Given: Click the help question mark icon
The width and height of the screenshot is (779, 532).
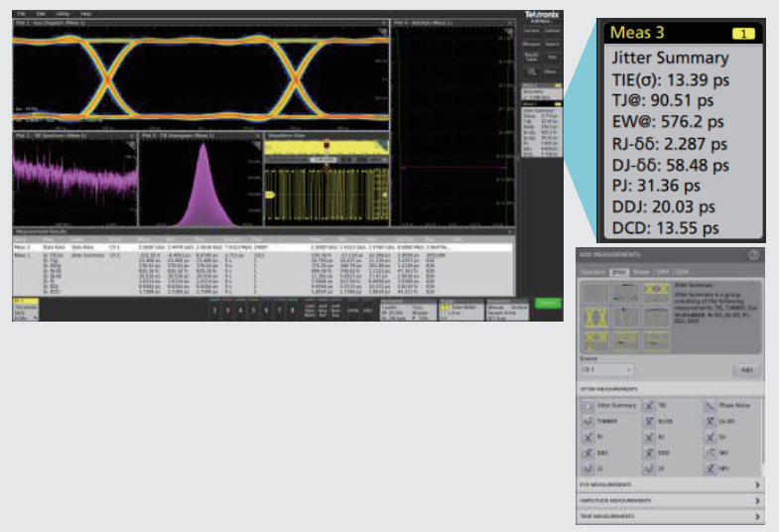Looking at the screenshot, I should (x=754, y=255).
